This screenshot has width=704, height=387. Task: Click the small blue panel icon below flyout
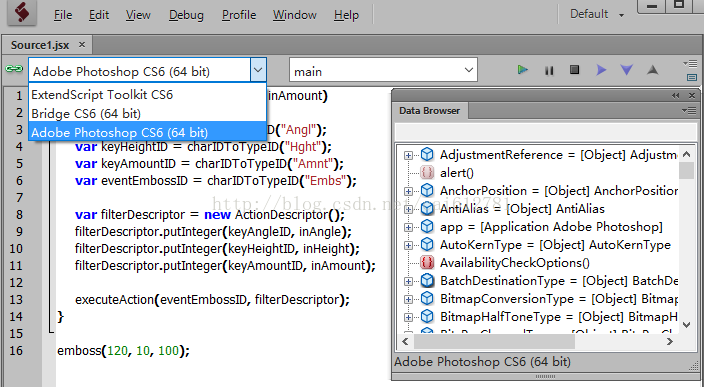[x=692, y=78]
